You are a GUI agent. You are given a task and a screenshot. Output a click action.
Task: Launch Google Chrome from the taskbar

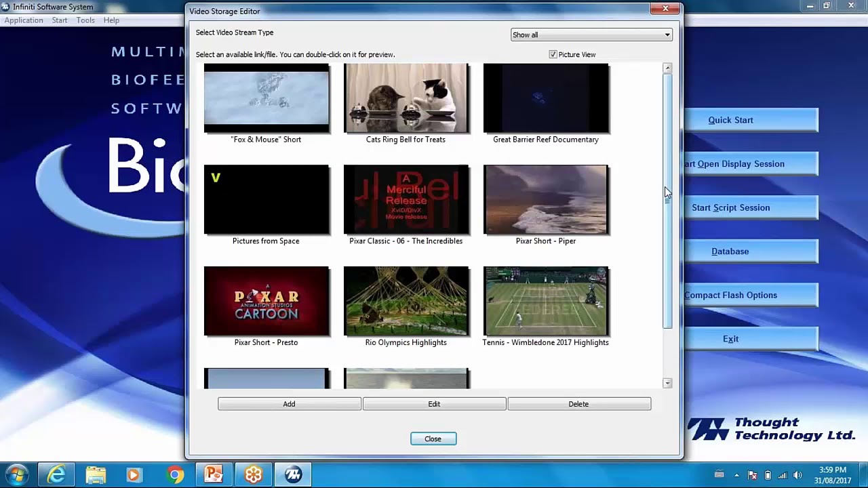click(x=176, y=475)
